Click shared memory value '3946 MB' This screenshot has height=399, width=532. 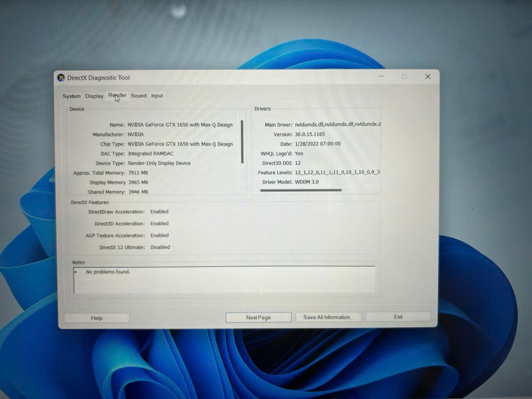[x=138, y=192]
